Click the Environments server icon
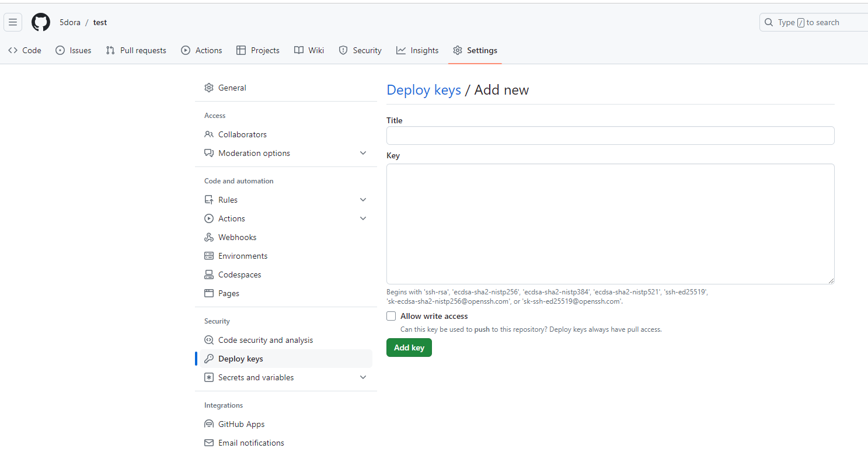868x469 pixels. pos(209,256)
